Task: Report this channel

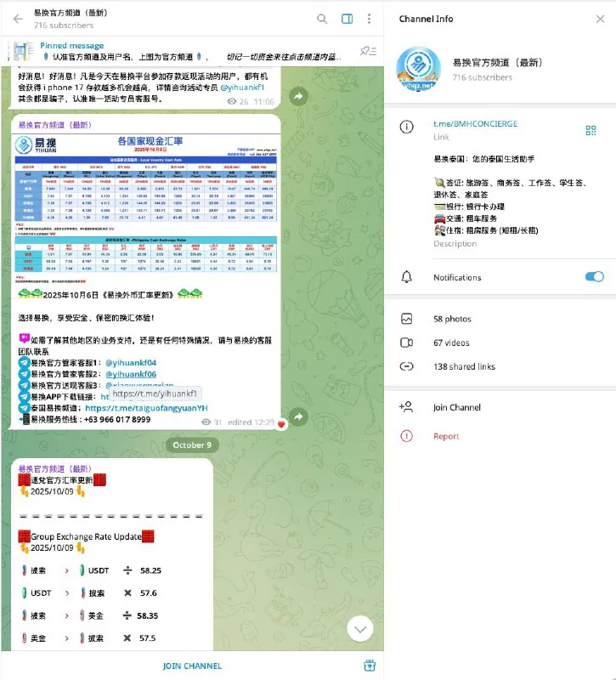Action: pyautogui.click(x=446, y=436)
